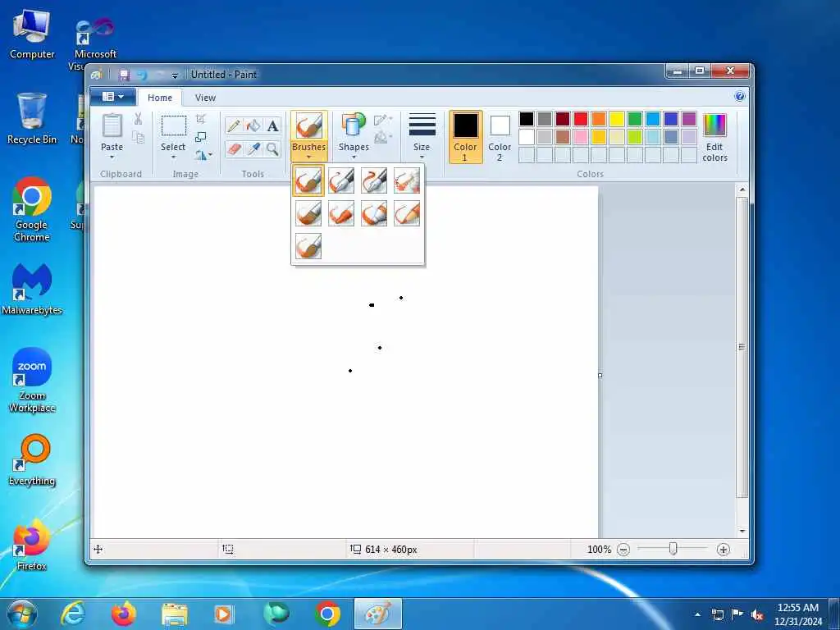Viewport: 840px width, 630px height.
Task: Open Google Chrome from the taskbar
Action: (x=327, y=614)
